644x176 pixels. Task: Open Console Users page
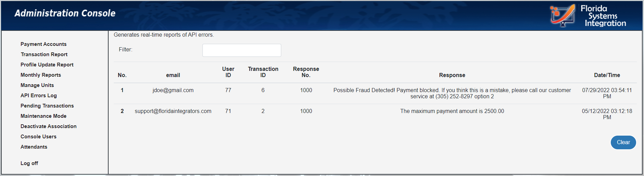pos(38,137)
